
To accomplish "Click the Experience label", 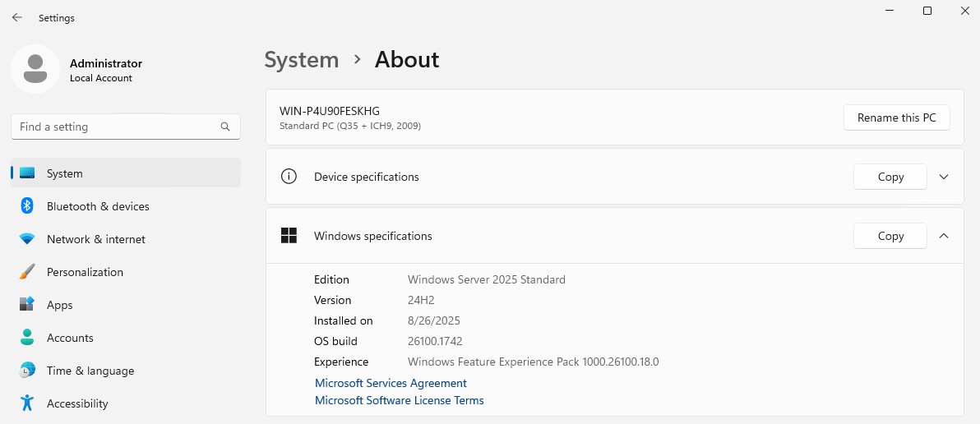I will (x=341, y=362).
